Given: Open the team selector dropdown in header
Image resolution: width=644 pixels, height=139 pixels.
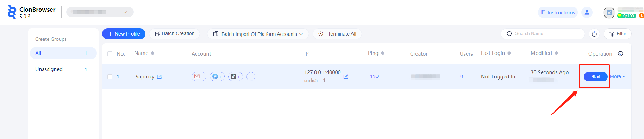Looking at the screenshot, I should pos(100,12).
